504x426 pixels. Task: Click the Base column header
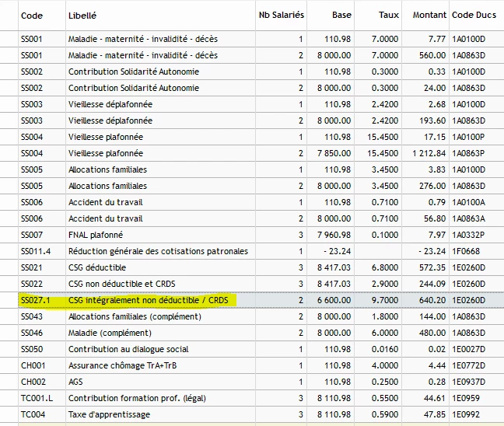(341, 15)
